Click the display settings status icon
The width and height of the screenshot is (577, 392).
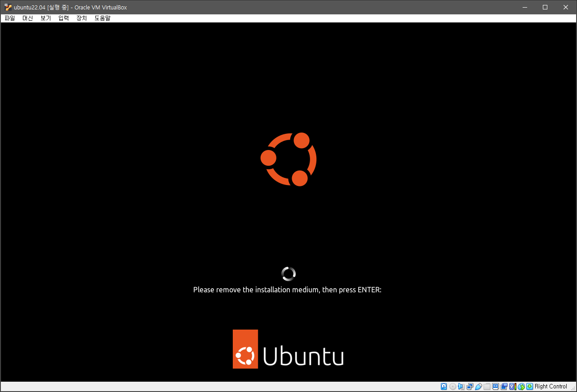[496, 386]
